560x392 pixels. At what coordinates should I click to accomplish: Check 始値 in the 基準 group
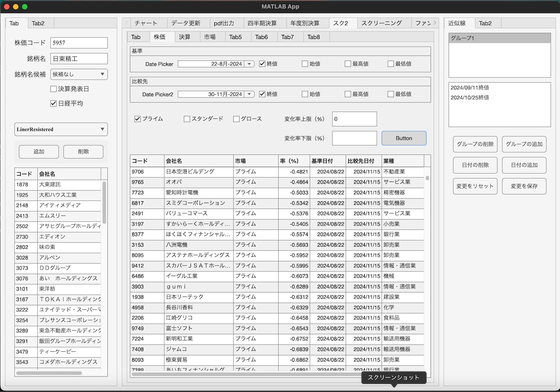point(305,64)
